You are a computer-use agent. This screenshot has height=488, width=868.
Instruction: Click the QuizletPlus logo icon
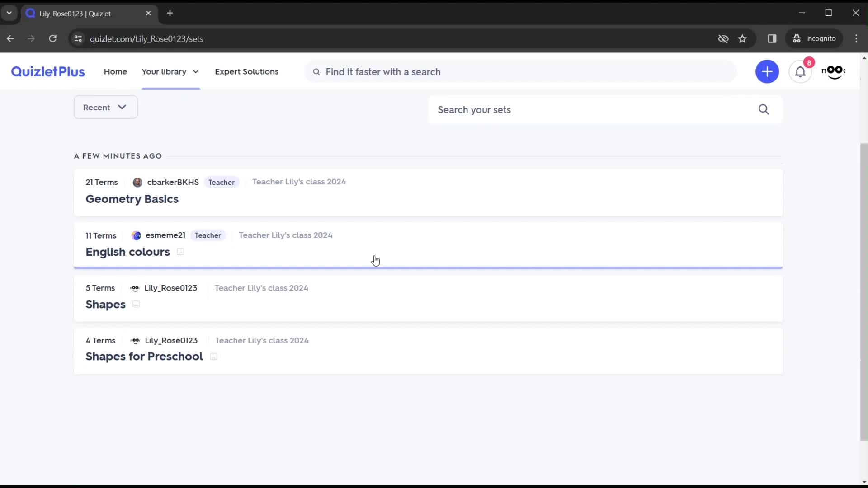[x=47, y=71]
